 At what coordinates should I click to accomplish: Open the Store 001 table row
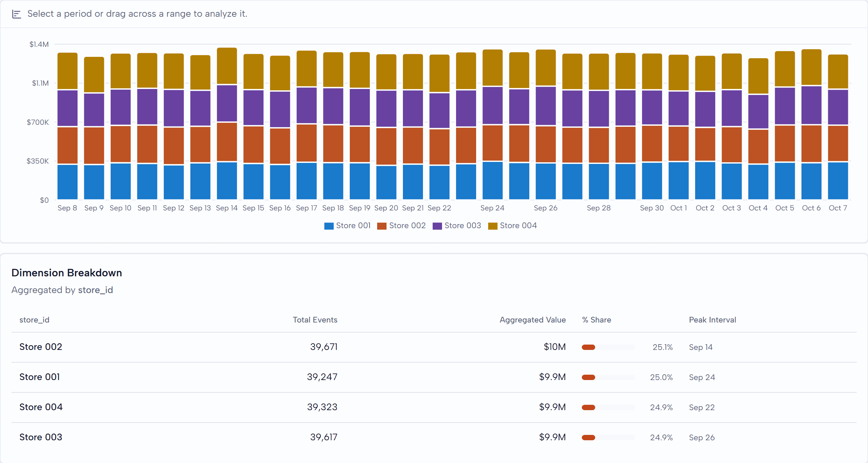(434, 377)
